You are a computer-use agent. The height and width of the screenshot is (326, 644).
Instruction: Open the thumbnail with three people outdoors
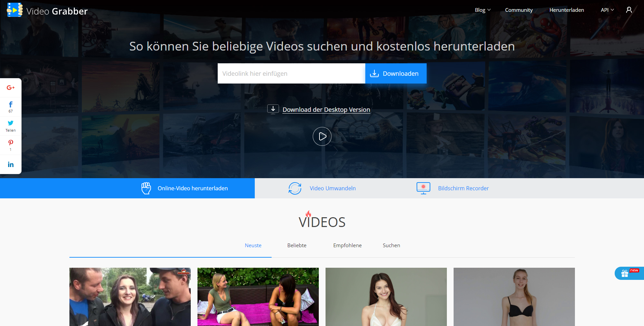coord(130,297)
